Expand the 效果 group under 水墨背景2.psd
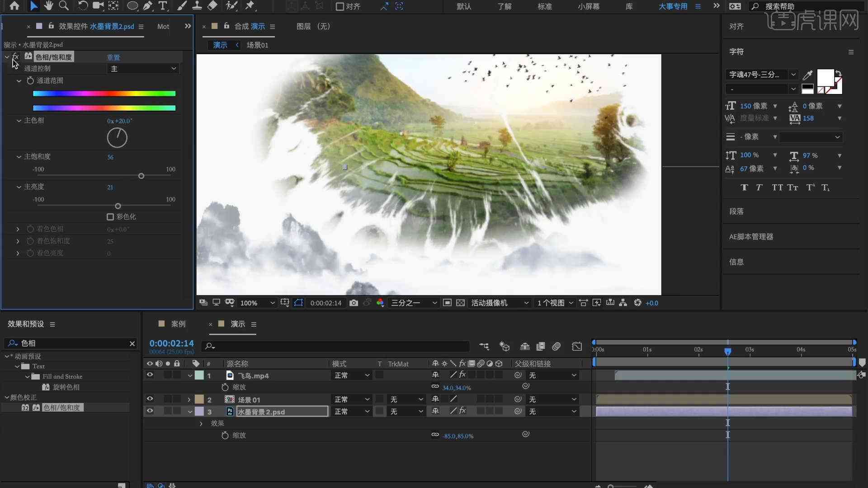868x488 pixels. click(201, 423)
